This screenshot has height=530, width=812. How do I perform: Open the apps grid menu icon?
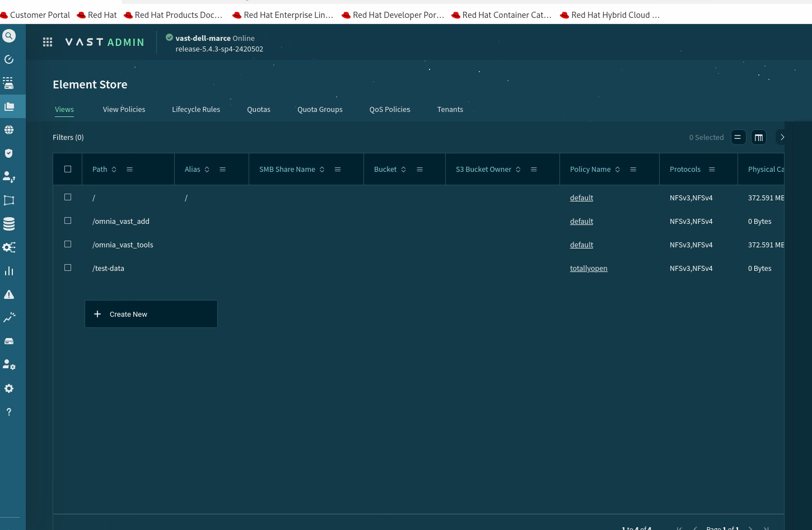(48, 42)
